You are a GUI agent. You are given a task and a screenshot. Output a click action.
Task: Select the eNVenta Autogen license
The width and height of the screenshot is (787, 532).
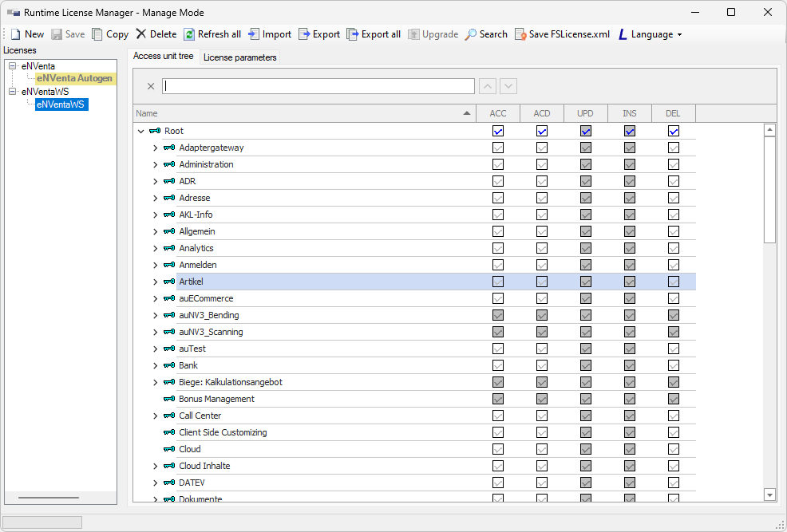(x=75, y=79)
